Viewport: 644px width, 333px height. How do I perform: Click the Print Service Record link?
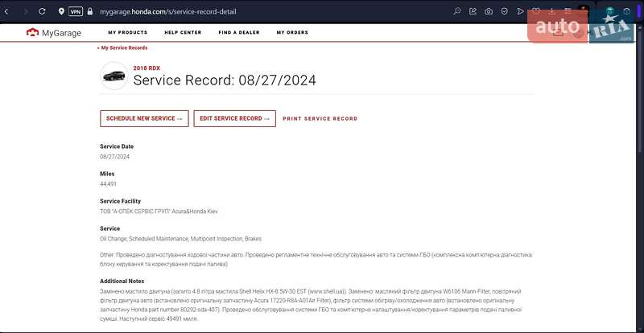[x=320, y=118]
